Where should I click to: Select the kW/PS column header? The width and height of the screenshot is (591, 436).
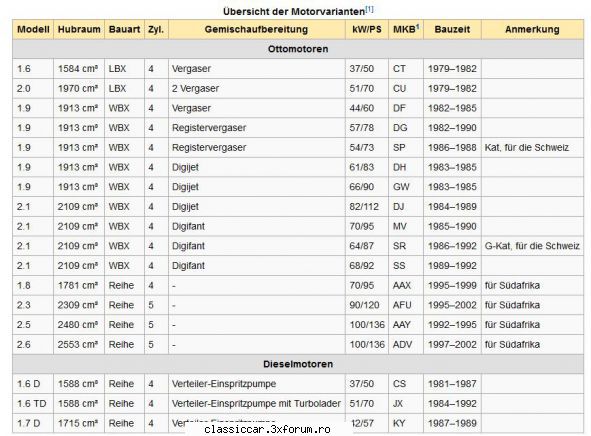coord(367,29)
